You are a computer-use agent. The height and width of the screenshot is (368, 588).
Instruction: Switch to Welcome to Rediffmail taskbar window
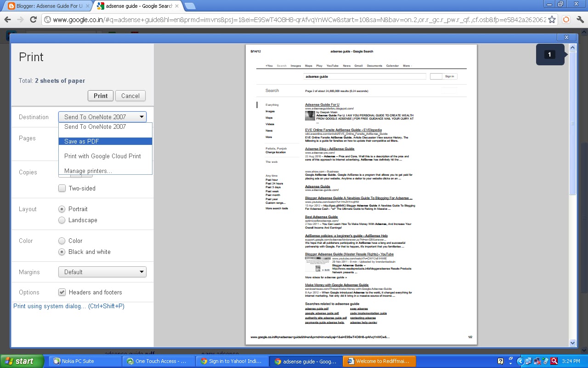click(380, 361)
